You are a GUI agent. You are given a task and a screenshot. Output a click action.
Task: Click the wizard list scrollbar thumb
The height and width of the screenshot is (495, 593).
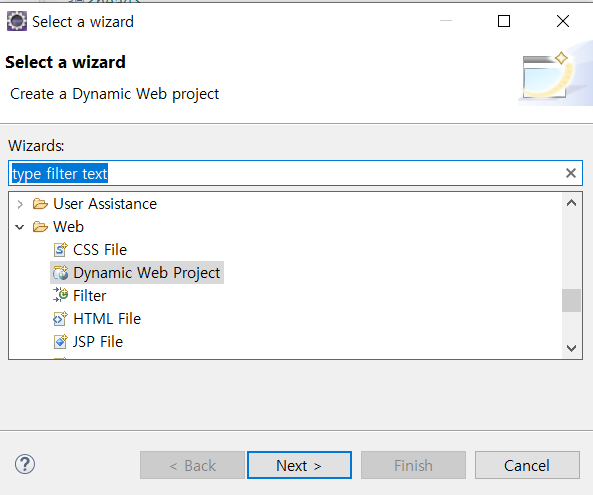pos(571,301)
